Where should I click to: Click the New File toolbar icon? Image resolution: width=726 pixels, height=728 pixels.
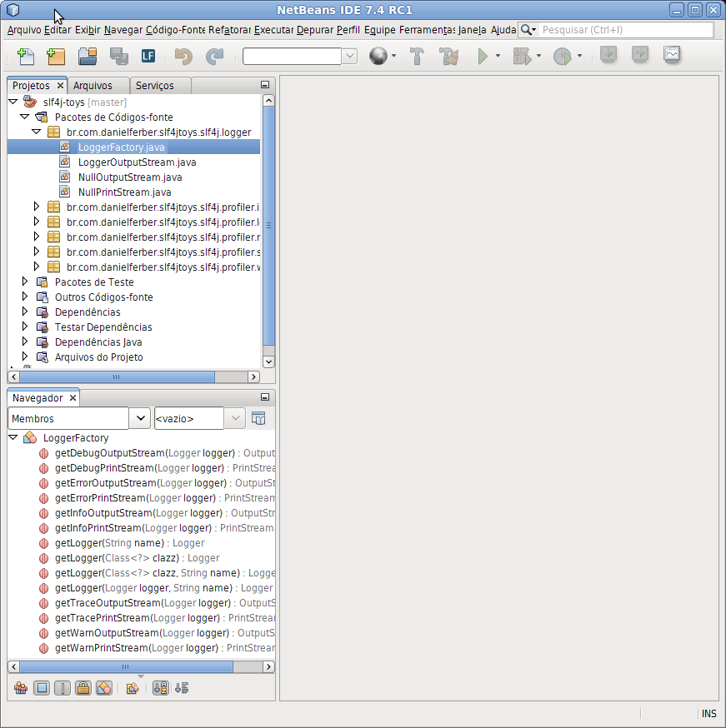click(26, 56)
